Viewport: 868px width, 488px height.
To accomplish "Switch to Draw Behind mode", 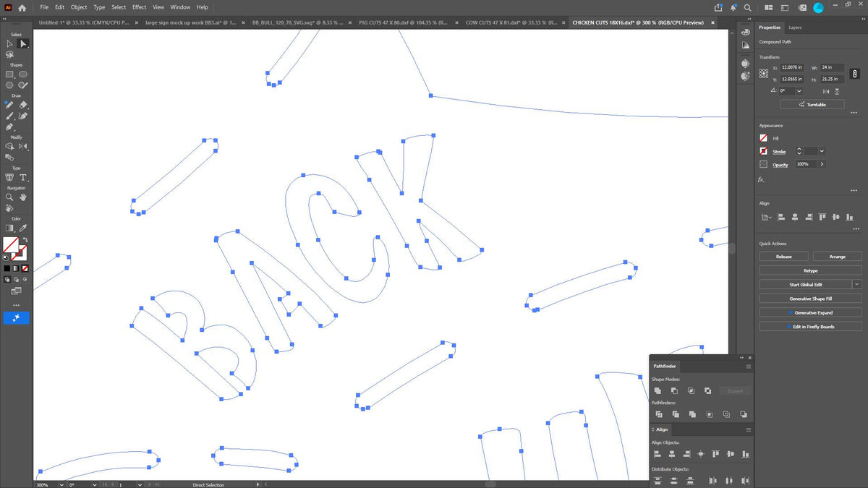I will point(16,279).
